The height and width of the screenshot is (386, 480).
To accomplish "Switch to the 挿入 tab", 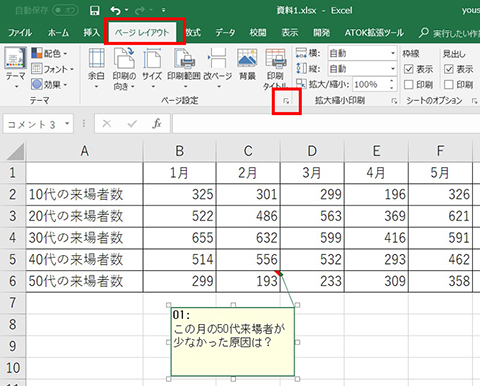I will tap(91, 32).
